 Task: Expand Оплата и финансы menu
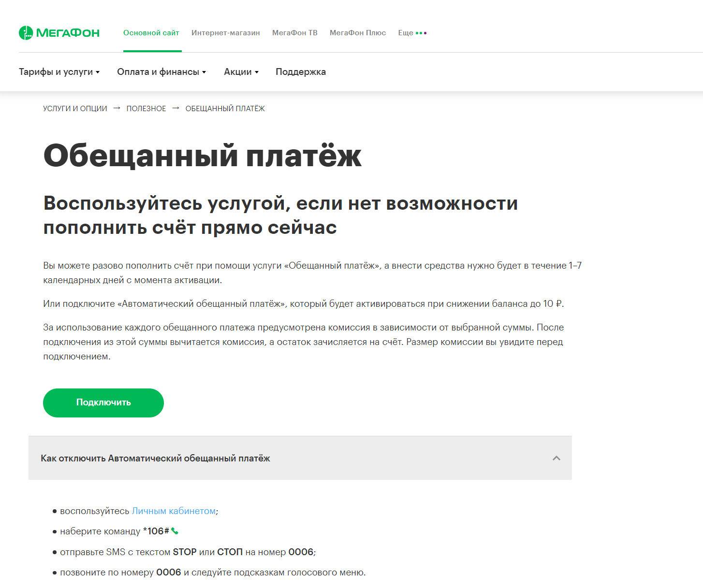click(161, 72)
